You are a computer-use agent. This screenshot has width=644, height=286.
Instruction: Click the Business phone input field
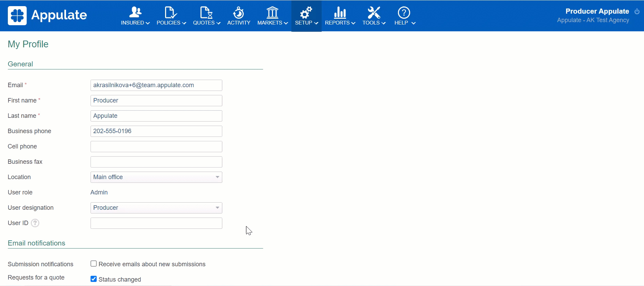[156, 131]
